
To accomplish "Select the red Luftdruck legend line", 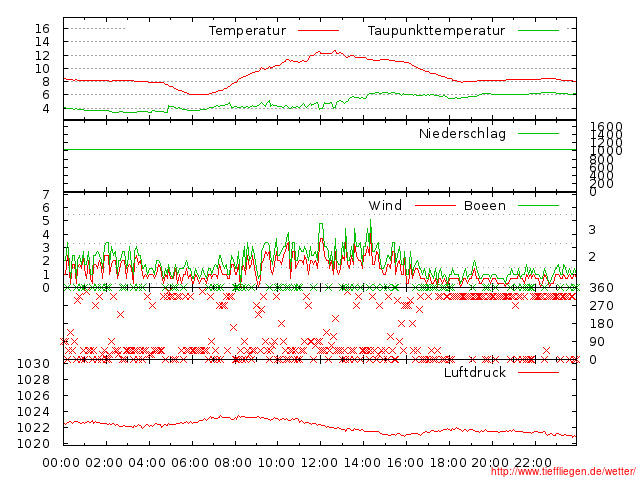I will pos(538,372).
